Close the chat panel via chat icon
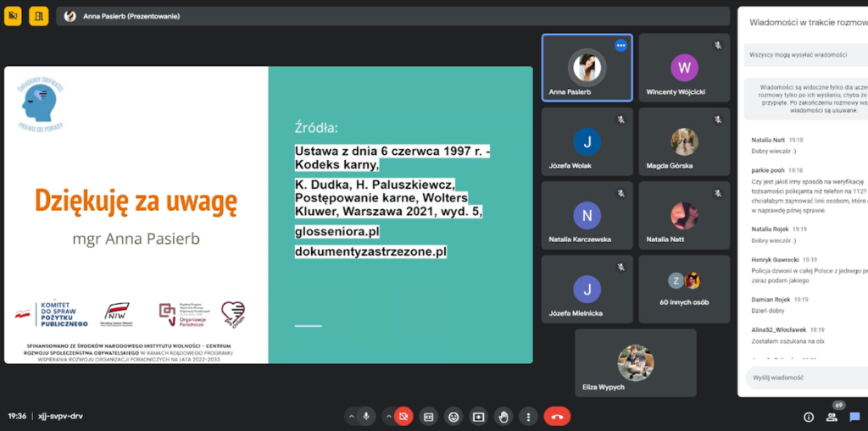The height and width of the screenshot is (431, 868). (854, 417)
